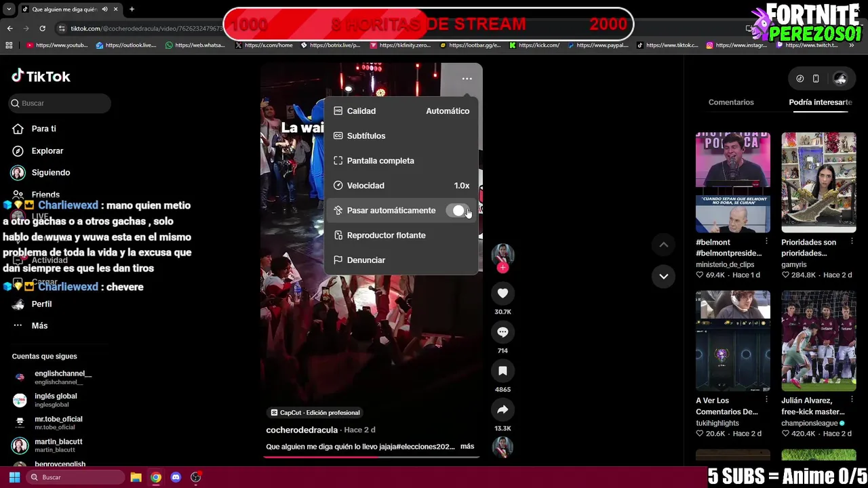Expand options on Julián Alvarez card
868x488 pixels.
852,401
